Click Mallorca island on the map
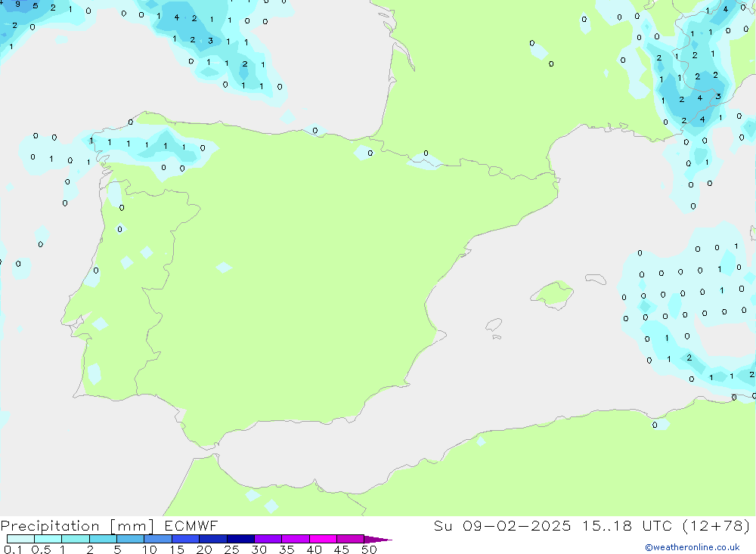This screenshot has width=756, height=554. coord(553,294)
